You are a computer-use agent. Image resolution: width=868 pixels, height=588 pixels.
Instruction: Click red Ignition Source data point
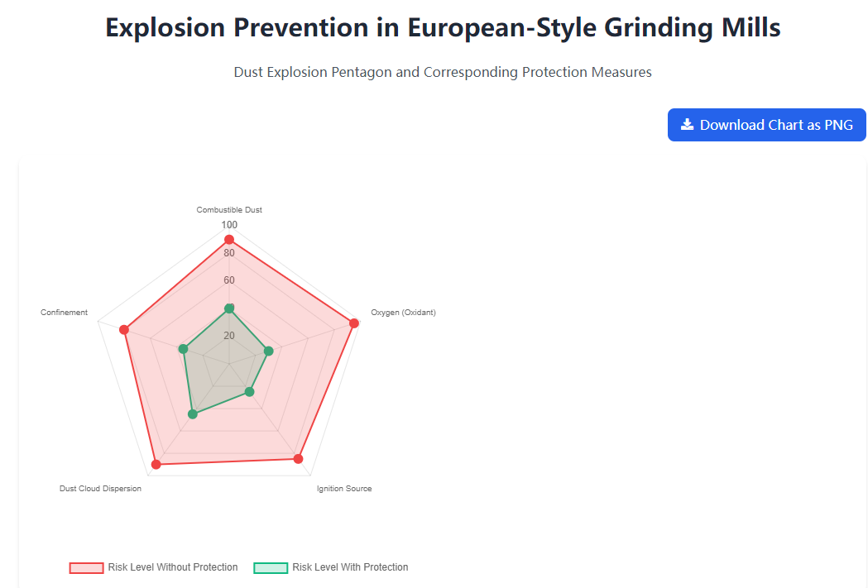(x=299, y=458)
